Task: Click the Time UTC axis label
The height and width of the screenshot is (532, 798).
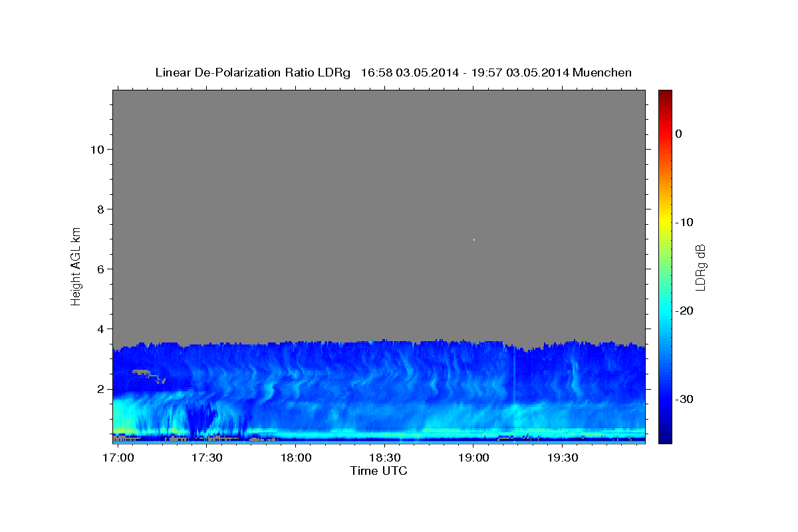Action: pos(378,471)
